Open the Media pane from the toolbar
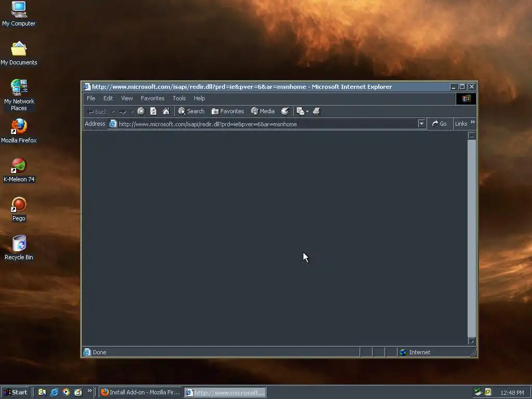Screen dimensions: 532x399 click(x=262, y=111)
